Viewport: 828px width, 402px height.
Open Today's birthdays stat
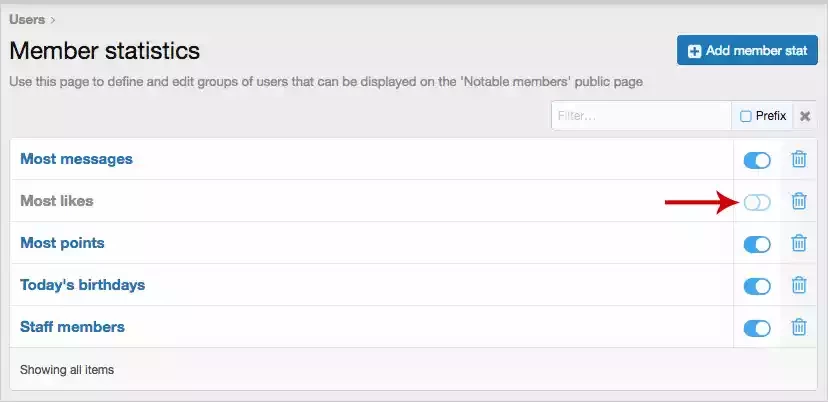82,285
